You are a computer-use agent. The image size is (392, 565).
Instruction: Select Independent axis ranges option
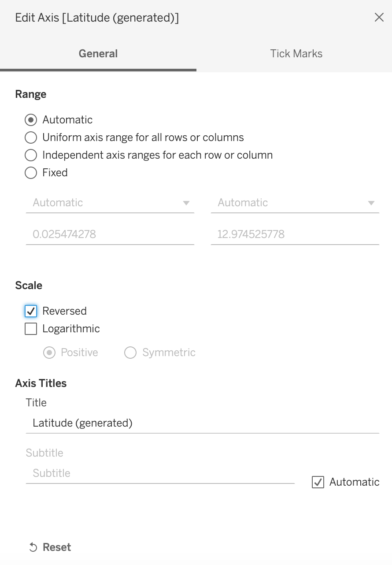pyautogui.click(x=31, y=155)
